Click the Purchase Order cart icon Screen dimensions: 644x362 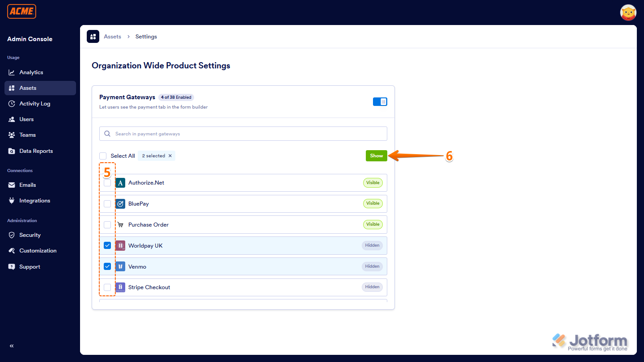[x=120, y=224]
